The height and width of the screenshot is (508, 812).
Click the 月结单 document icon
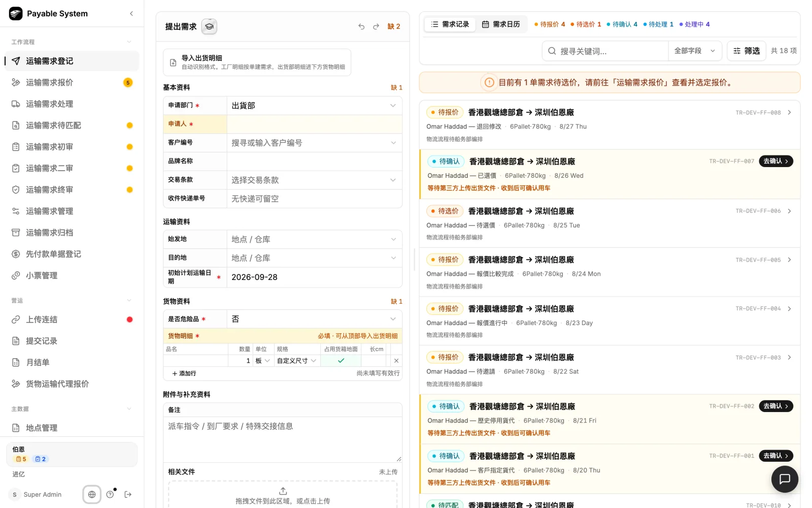pos(16,362)
